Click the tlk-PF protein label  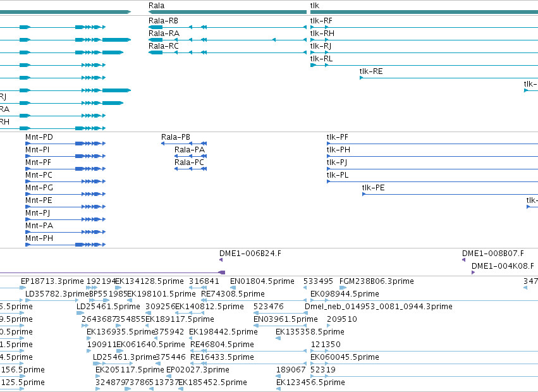[338, 137]
